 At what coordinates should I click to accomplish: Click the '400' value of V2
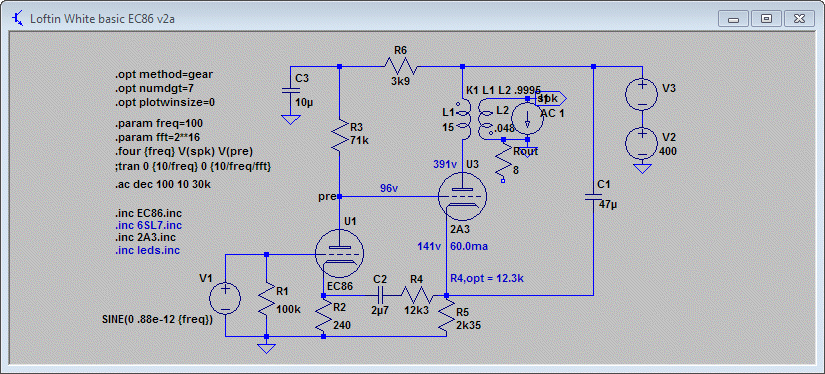(668, 152)
